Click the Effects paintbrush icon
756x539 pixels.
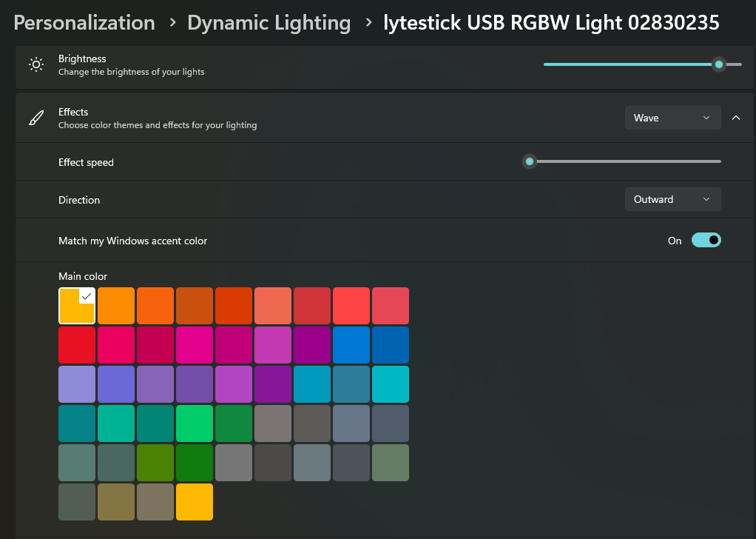36,118
